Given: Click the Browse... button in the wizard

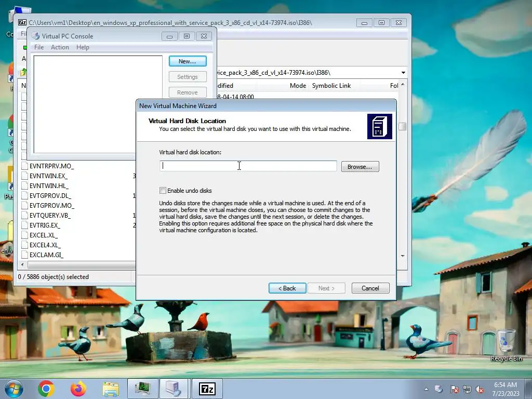Looking at the screenshot, I should pos(360,167).
